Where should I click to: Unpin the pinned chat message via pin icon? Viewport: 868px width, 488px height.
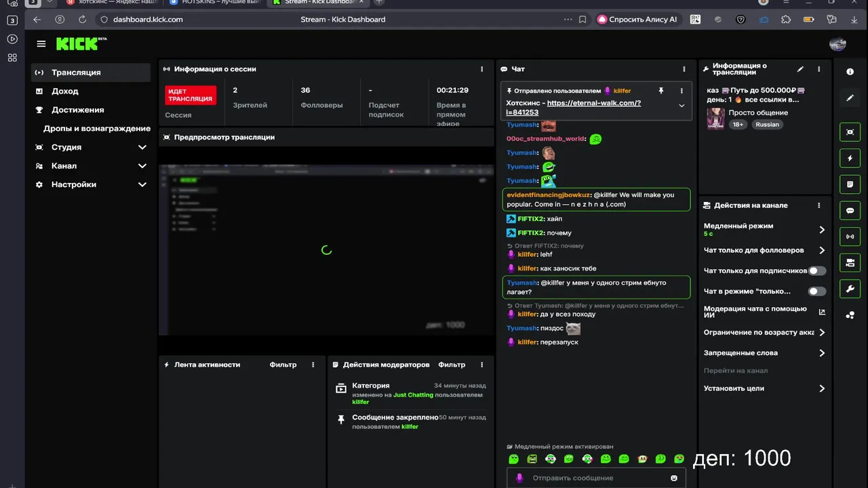(x=661, y=91)
